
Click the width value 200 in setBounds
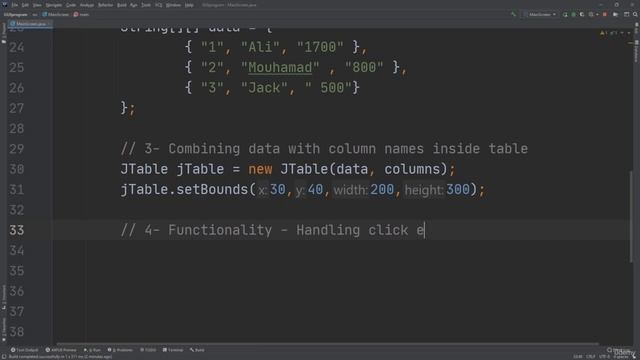382,189
